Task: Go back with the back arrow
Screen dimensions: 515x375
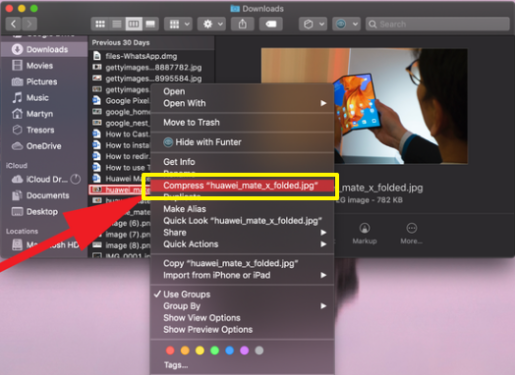Action: 14,24
